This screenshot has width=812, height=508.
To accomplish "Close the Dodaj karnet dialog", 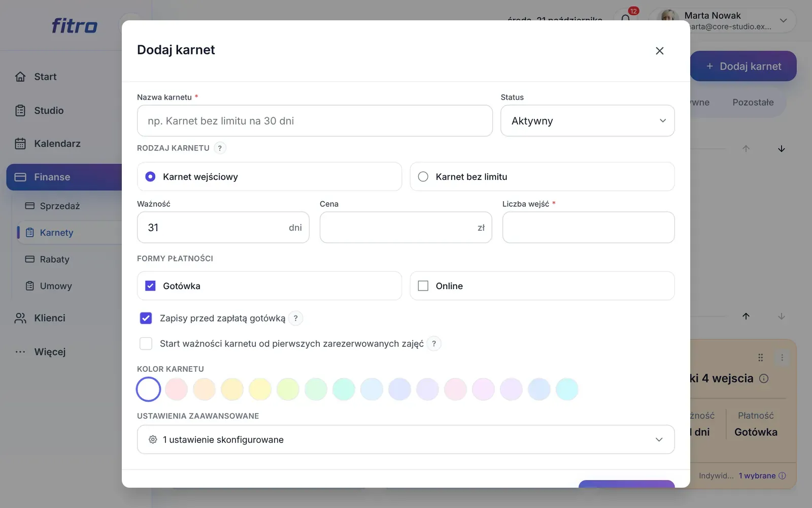I will tap(659, 51).
